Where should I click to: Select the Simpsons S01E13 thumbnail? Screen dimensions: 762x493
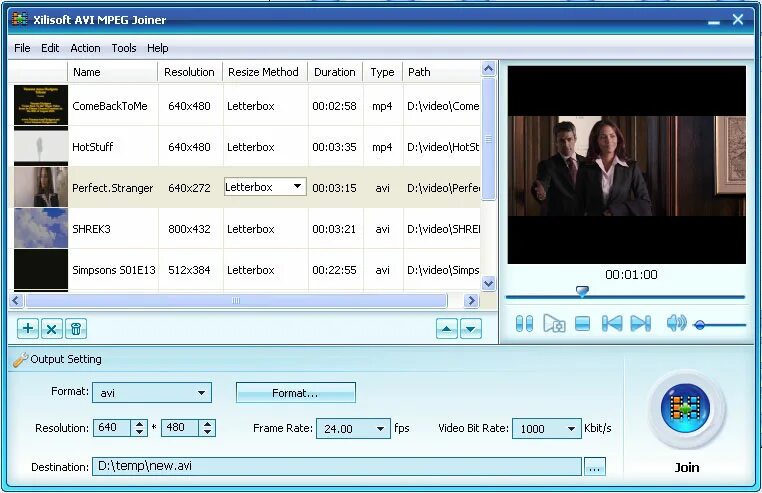(x=41, y=270)
